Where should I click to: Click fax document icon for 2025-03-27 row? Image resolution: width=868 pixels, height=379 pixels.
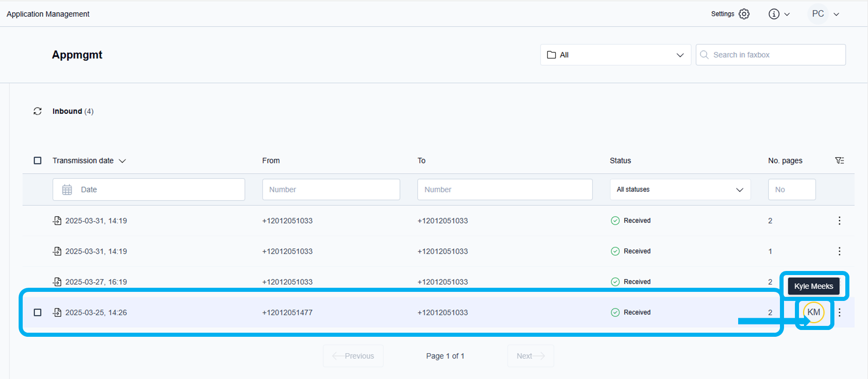pos(57,282)
